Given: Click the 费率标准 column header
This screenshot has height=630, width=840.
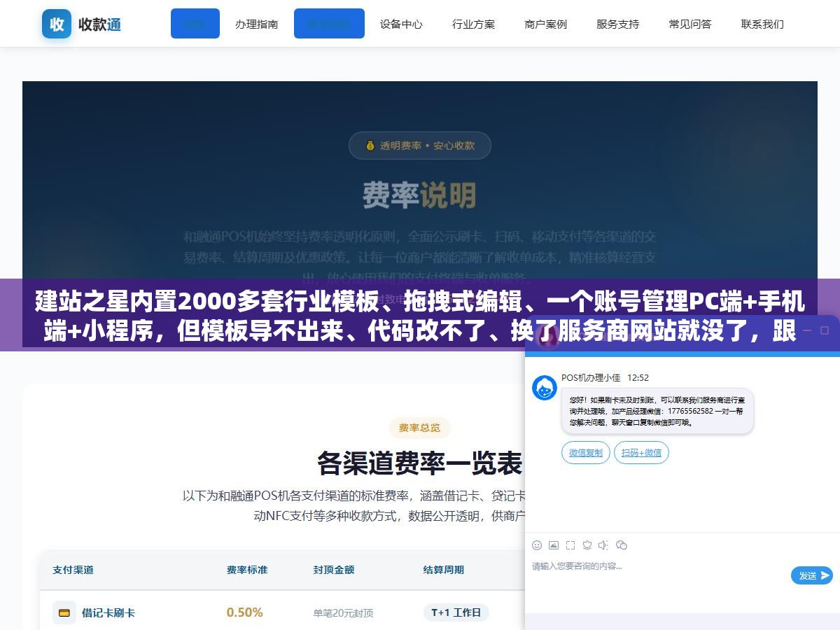Looking at the screenshot, I should click(247, 570).
